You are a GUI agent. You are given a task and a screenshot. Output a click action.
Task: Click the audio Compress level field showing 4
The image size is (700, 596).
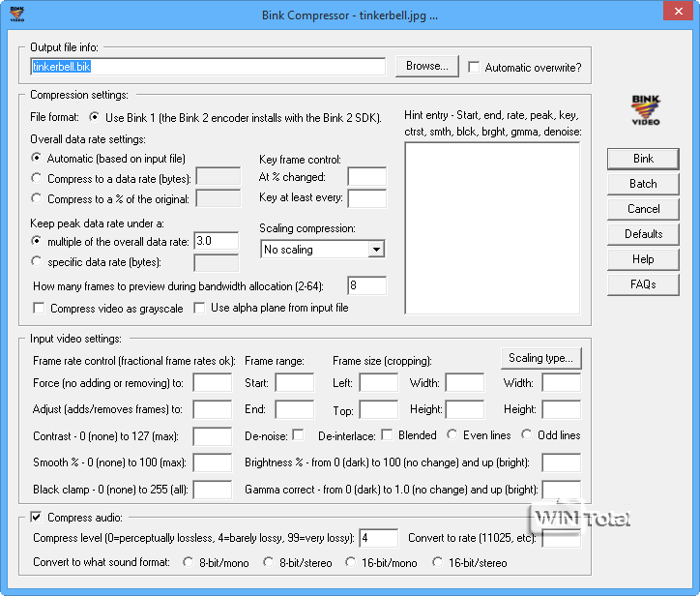379,538
